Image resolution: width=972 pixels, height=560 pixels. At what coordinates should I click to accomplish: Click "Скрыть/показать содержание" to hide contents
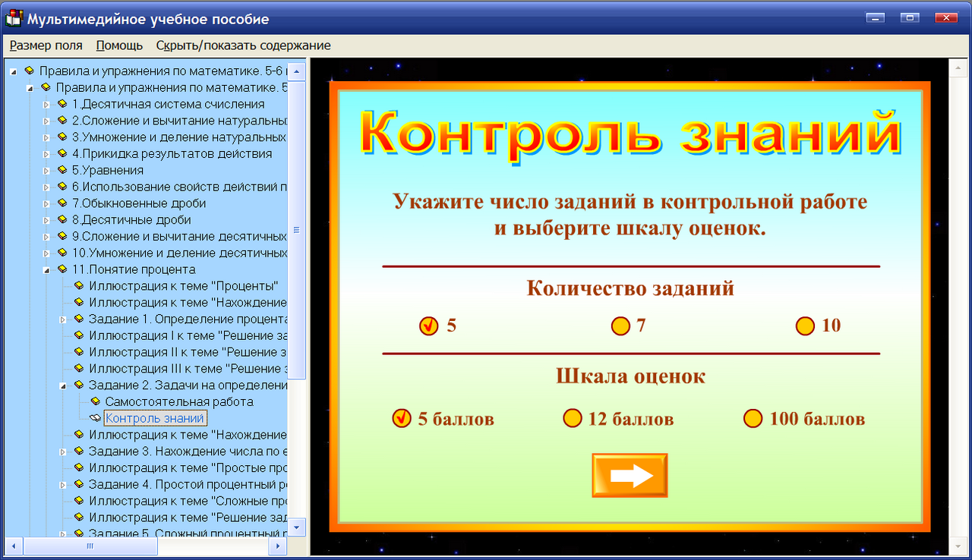[241, 46]
